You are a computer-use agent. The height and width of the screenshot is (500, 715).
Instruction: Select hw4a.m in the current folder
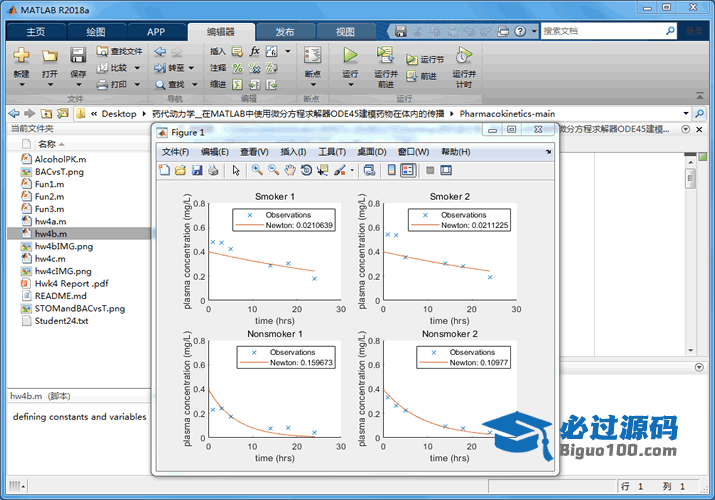[51, 222]
